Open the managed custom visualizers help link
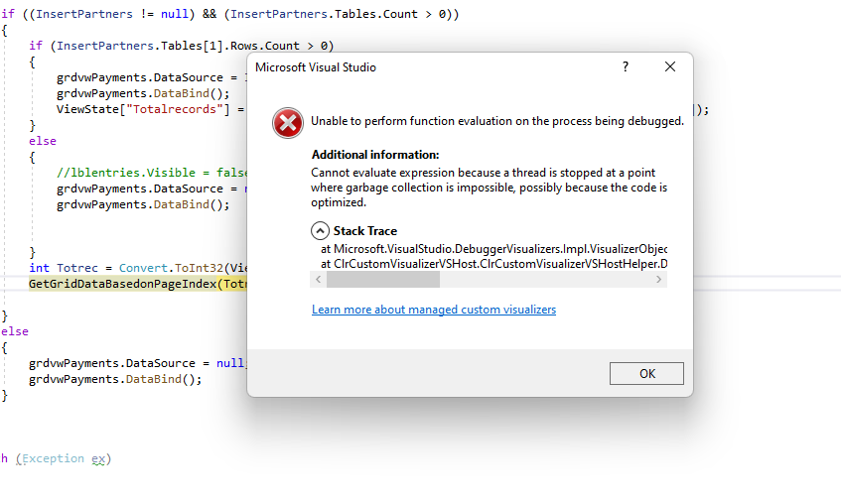This screenshot has width=841, height=504. click(x=434, y=310)
